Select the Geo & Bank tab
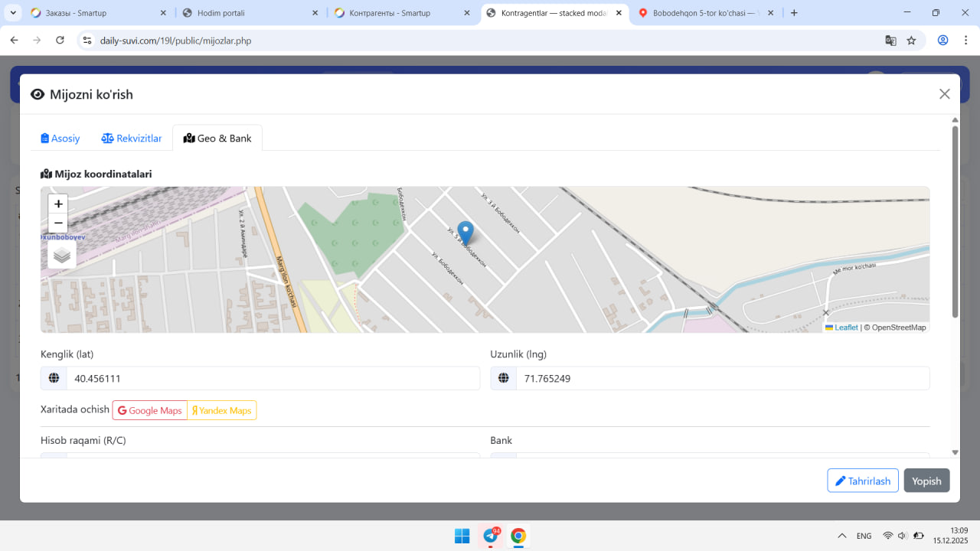 pyautogui.click(x=217, y=139)
